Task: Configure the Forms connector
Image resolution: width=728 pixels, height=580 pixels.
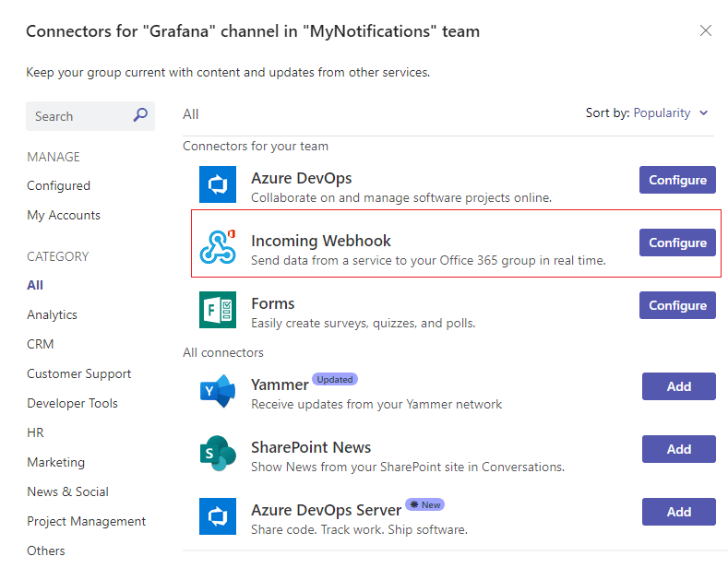Action: (x=677, y=305)
